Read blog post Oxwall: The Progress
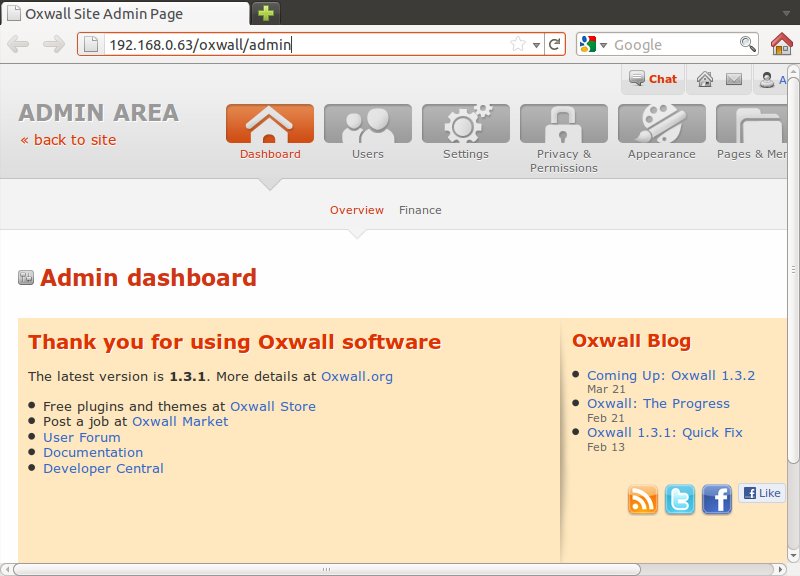800x576 pixels. (x=659, y=404)
